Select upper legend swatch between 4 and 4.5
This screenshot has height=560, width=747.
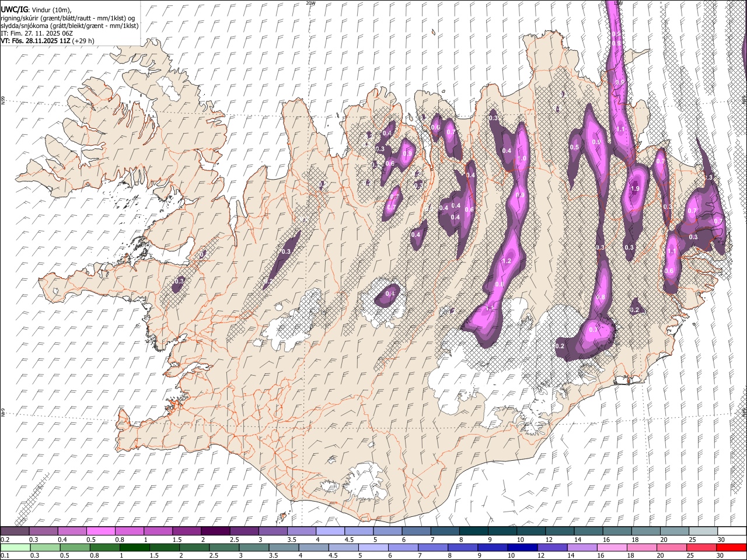tap(330, 531)
